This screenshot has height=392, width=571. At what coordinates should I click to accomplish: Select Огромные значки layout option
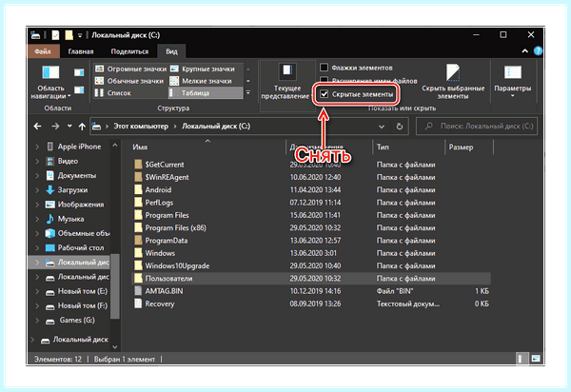pos(130,69)
